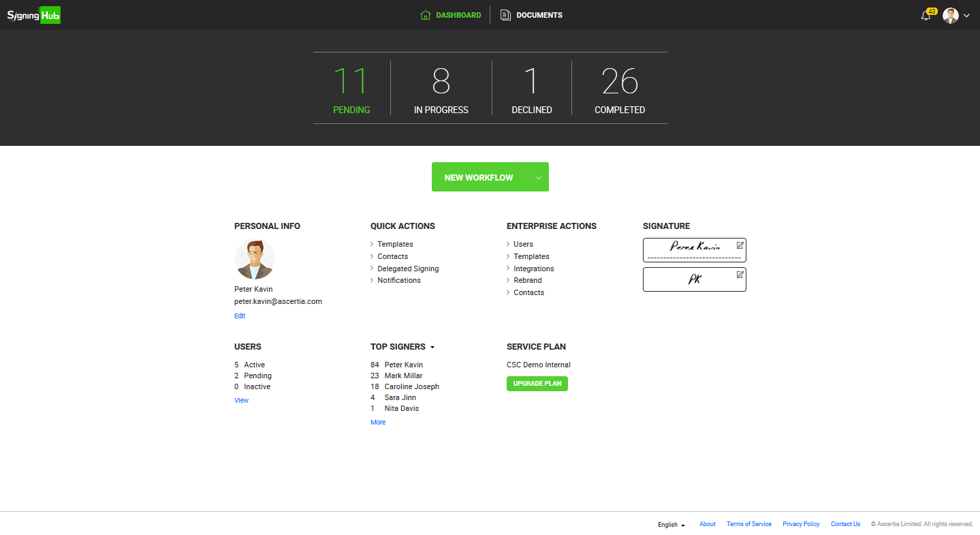Click the Dashboard home icon

point(426,15)
